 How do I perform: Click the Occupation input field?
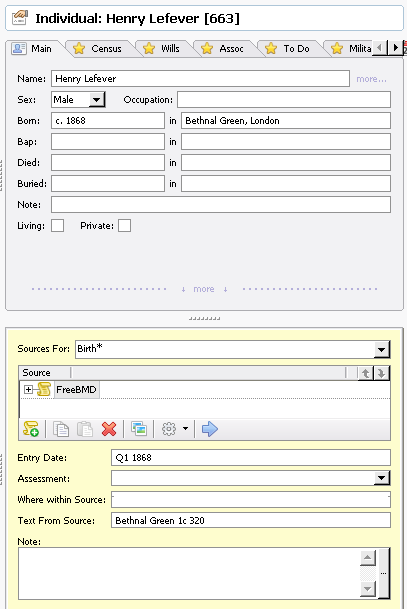[x=284, y=100]
